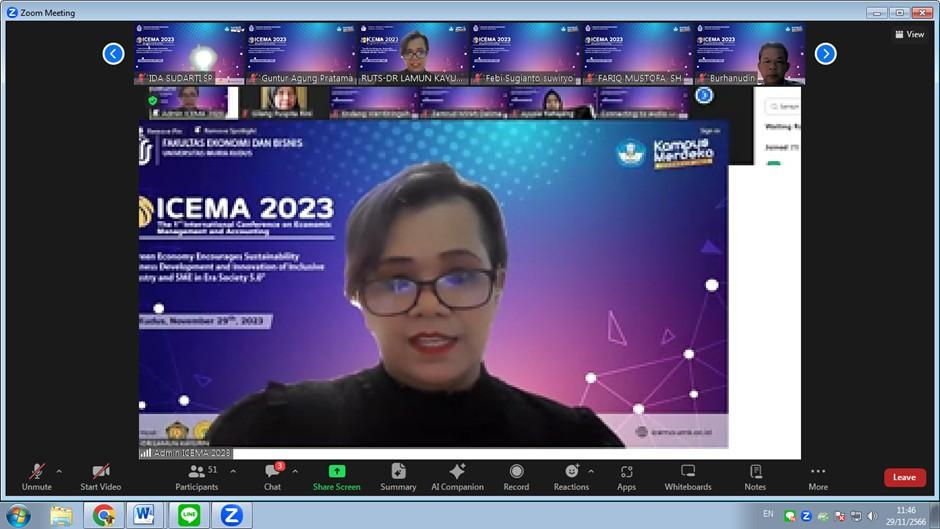Open Microsoft Word from the taskbar
This screenshot has height=529, width=940.
point(144,515)
